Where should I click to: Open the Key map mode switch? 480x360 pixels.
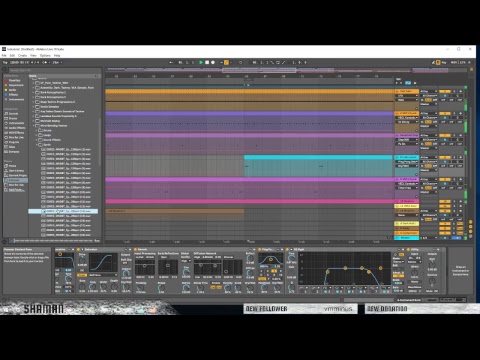click(x=445, y=62)
